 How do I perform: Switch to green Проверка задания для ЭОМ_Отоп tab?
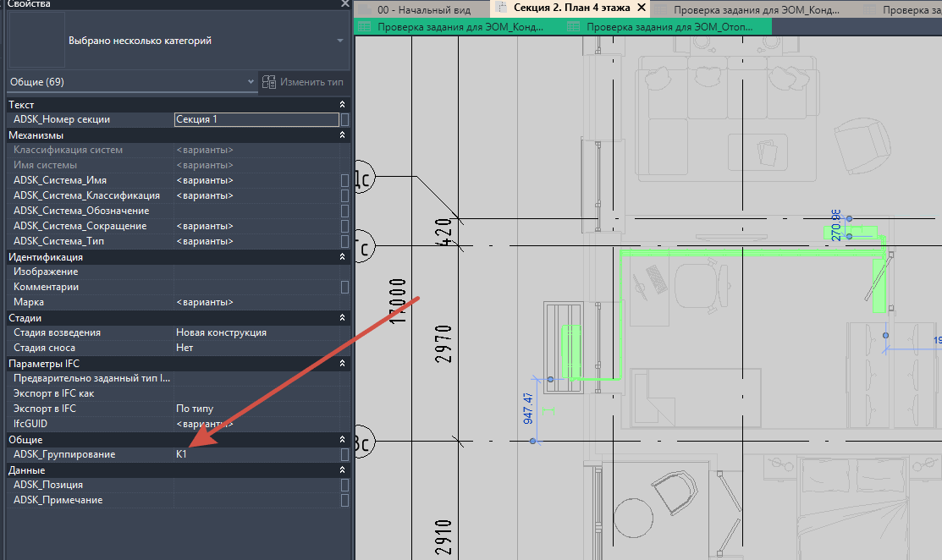pyautogui.click(x=668, y=26)
